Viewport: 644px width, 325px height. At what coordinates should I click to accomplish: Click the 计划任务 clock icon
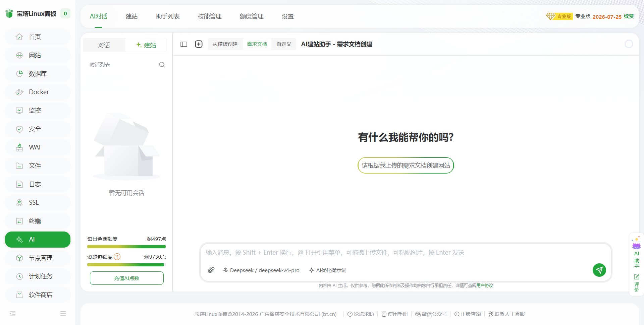pos(19,276)
